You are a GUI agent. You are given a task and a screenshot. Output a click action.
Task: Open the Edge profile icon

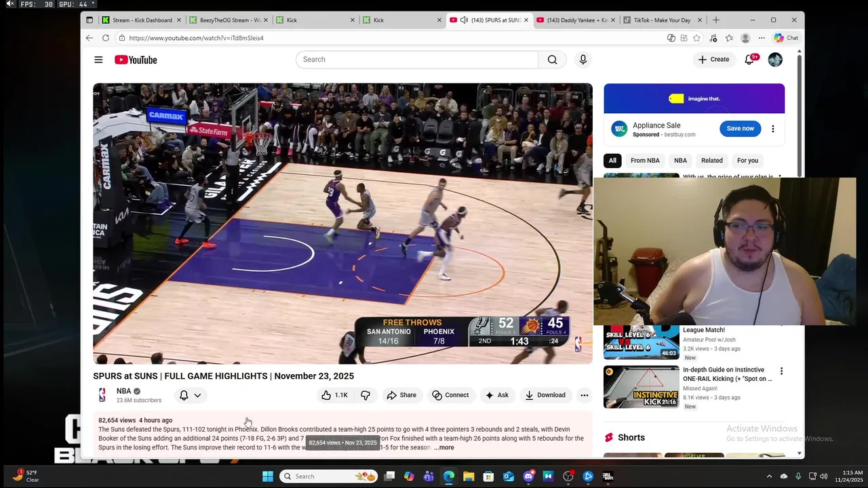[x=745, y=38]
